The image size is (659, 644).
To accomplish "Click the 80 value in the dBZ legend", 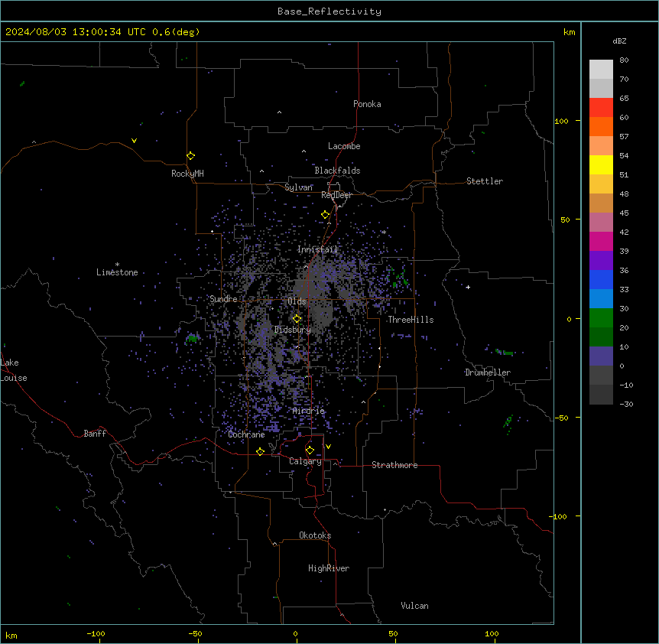I will tap(624, 60).
